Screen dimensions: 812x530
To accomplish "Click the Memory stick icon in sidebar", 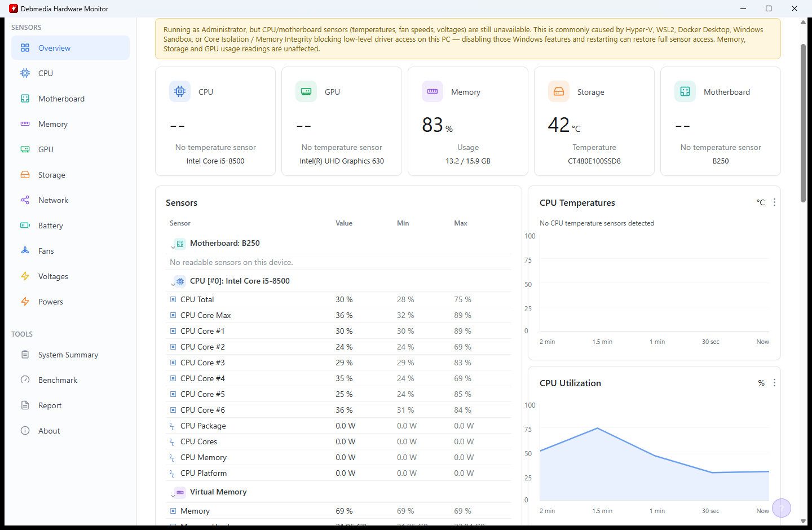I will 25,124.
